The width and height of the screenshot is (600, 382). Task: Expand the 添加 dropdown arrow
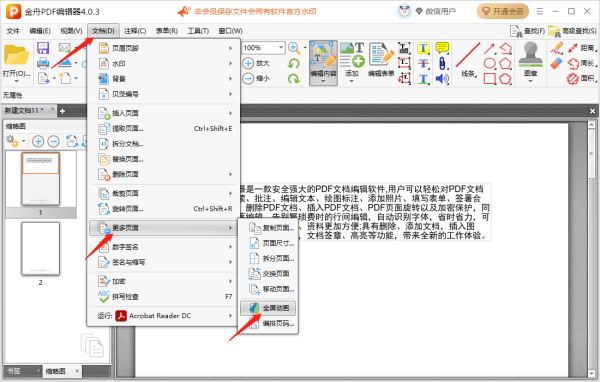pos(352,81)
